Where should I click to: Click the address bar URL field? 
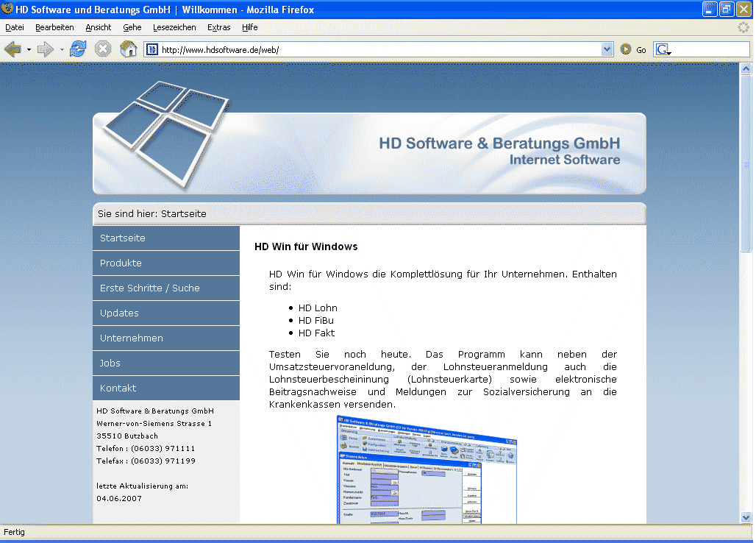tap(380, 50)
